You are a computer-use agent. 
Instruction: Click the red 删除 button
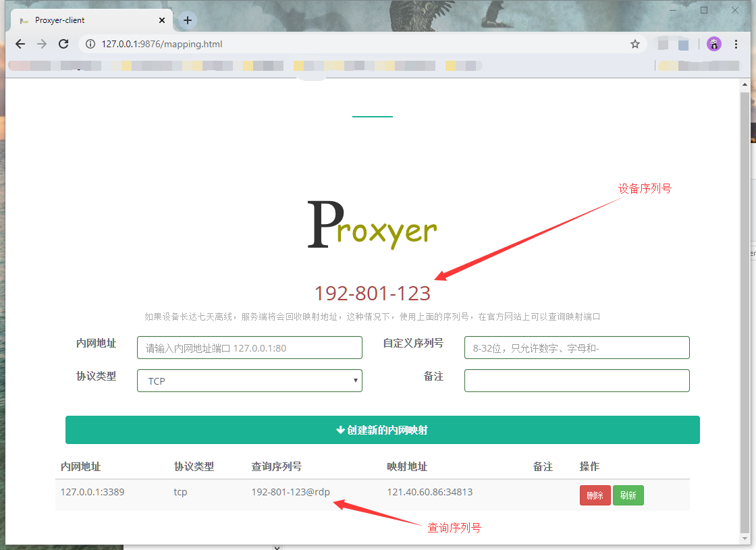[x=595, y=495]
